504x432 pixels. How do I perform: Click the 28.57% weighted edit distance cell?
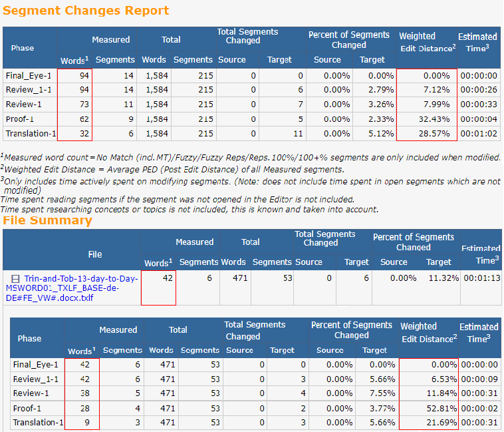click(x=436, y=134)
